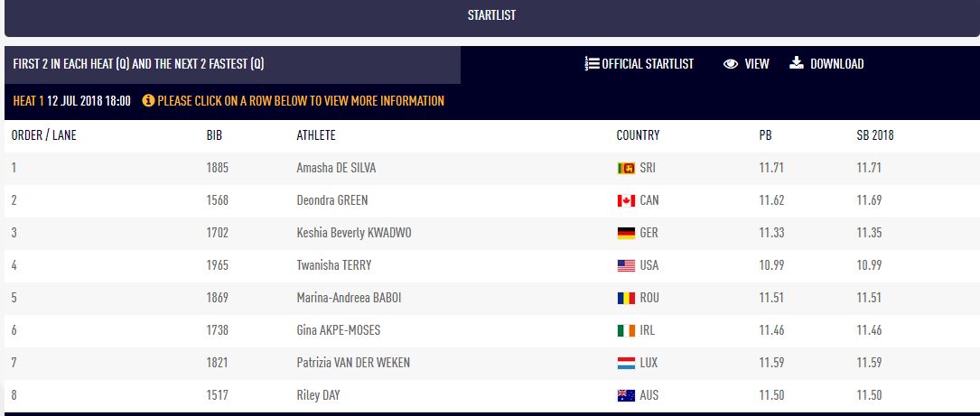Click the eye icon beside View
This screenshot has height=416, width=980.
pyautogui.click(x=731, y=64)
